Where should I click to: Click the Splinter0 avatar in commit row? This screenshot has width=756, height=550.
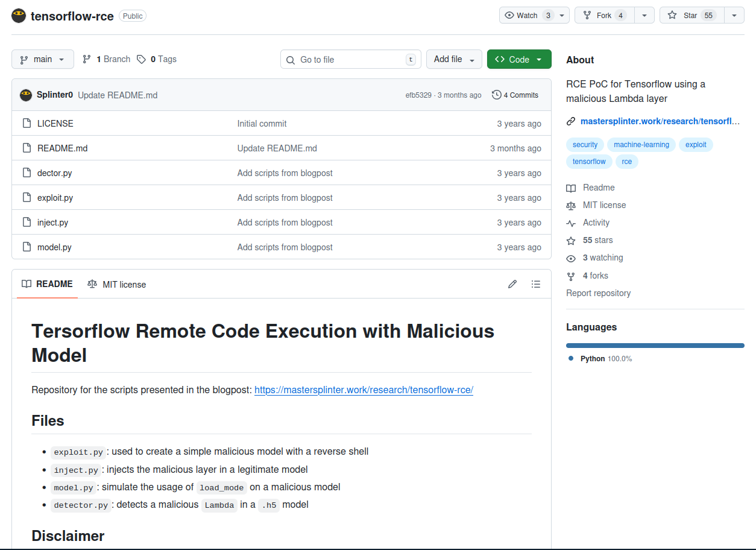coord(26,95)
